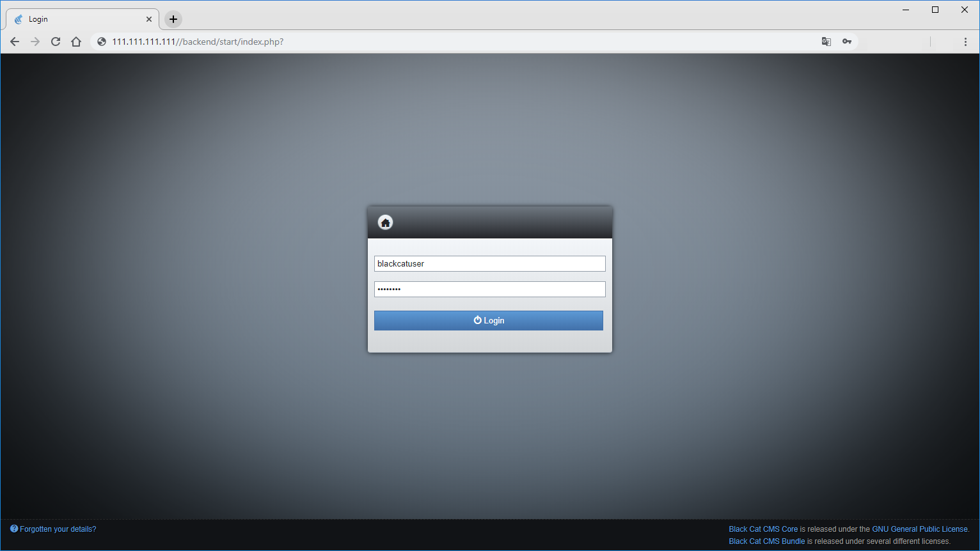
Task: Click the Black Cat CMS Bundle link
Action: [766, 541]
